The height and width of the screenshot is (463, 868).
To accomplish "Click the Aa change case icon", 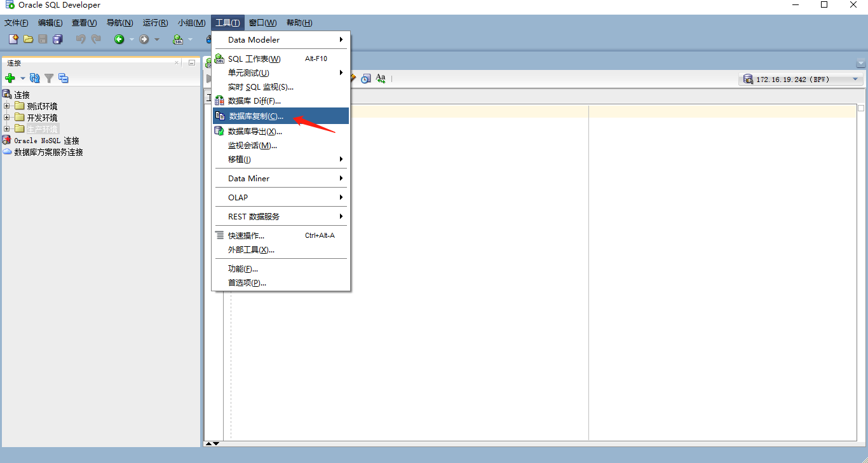I will click(x=381, y=78).
